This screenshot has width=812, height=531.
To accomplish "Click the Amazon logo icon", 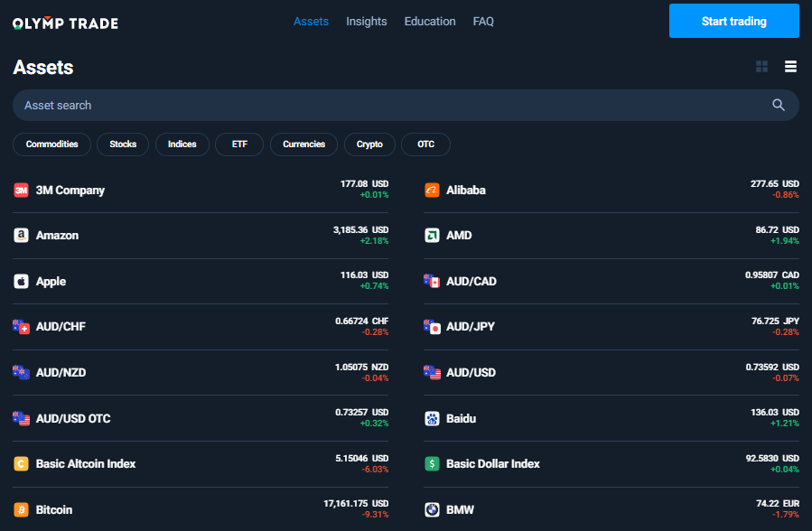I will tap(21, 236).
